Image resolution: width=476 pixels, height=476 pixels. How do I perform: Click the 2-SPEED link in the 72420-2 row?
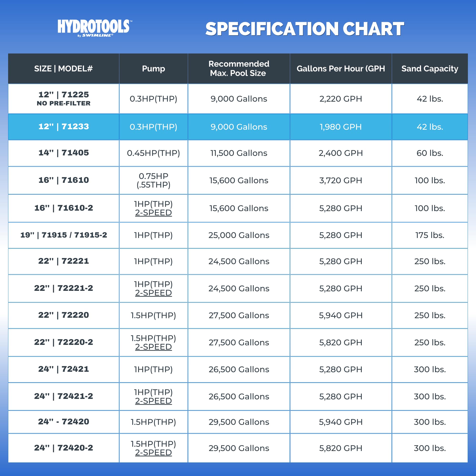point(153,452)
